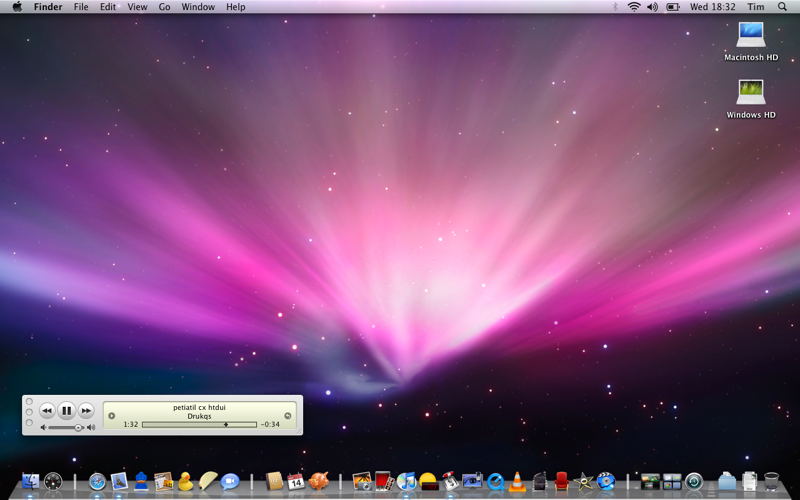Bring iTunes forward via Dock icon
The width and height of the screenshot is (800, 500).
pyautogui.click(x=407, y=481)
